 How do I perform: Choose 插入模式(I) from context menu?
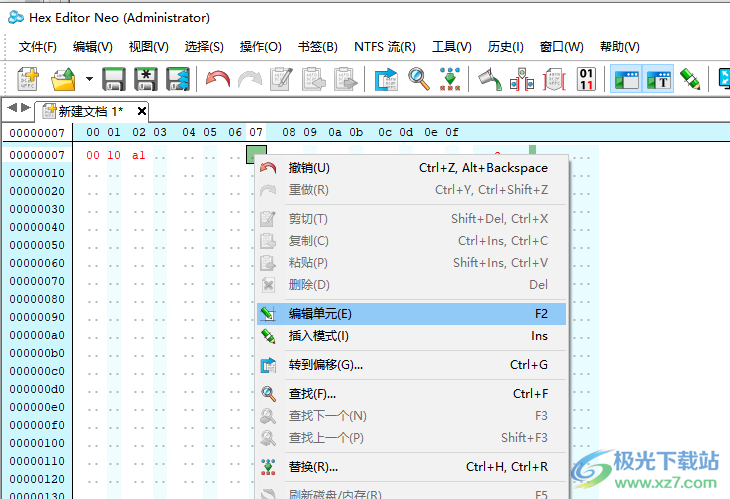pyautogui.click(x=412, y=336)
